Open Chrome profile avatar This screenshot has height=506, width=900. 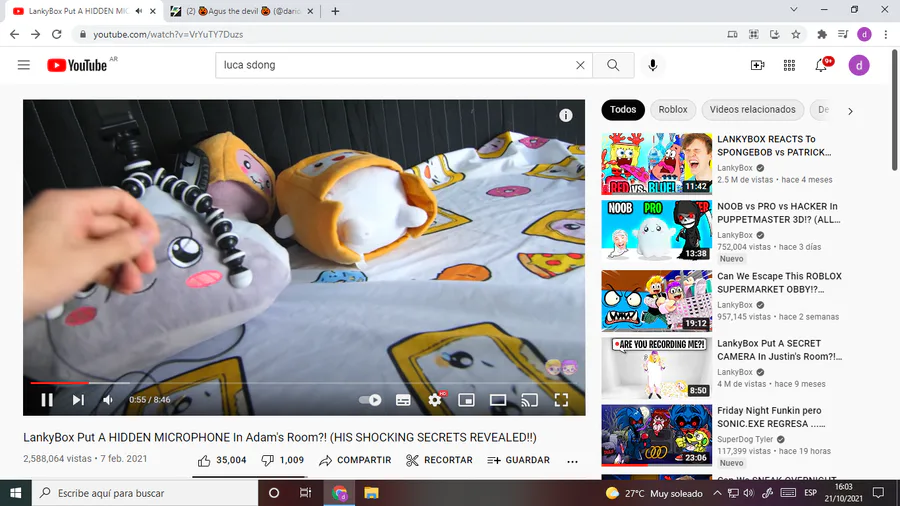[864, 34]
